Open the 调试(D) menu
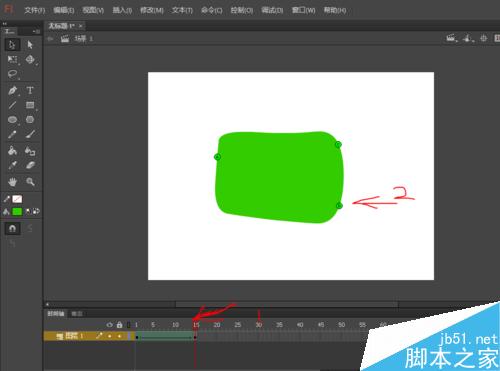This screenshot has width=500, height=371. [x=272, y=10]
